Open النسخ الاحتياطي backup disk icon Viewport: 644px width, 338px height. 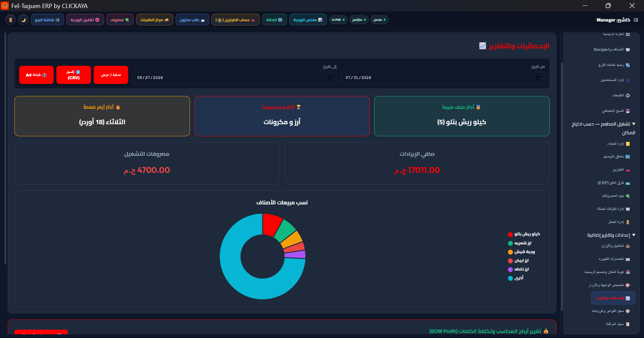coord(628,111)
